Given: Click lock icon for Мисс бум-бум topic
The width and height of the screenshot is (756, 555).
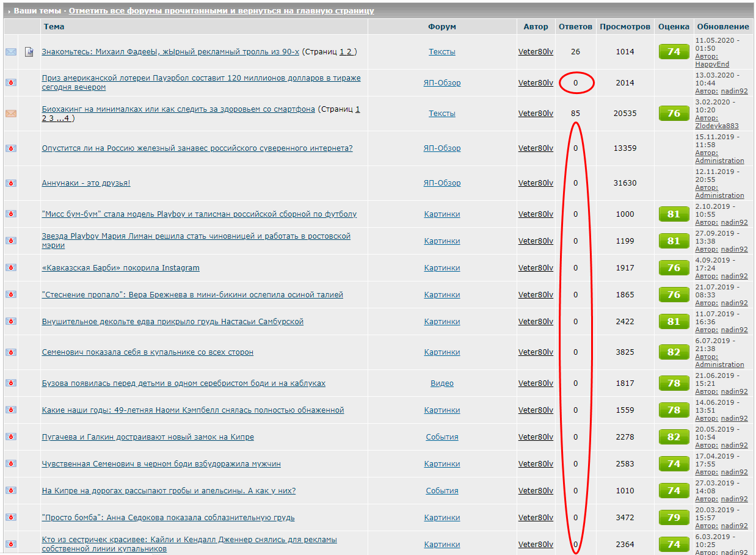Looking at the screenshot, I should click(11, 214).
